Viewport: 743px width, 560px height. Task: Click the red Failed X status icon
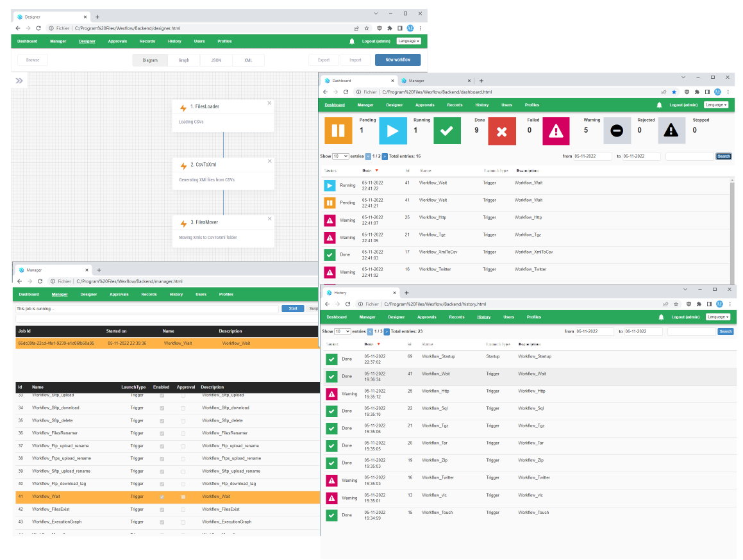501,131
